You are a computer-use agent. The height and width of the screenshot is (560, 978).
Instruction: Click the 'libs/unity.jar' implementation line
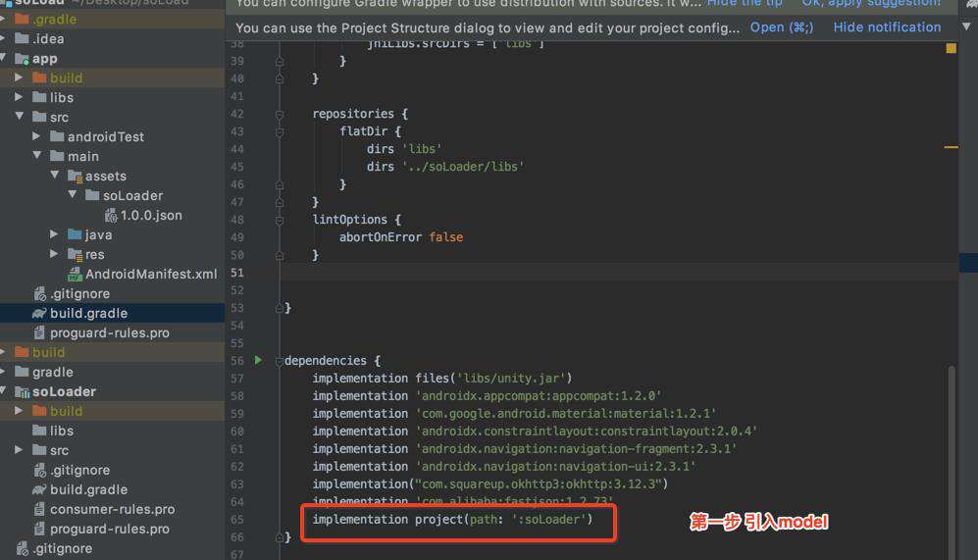pyautogui.click(x=442, y=379)
